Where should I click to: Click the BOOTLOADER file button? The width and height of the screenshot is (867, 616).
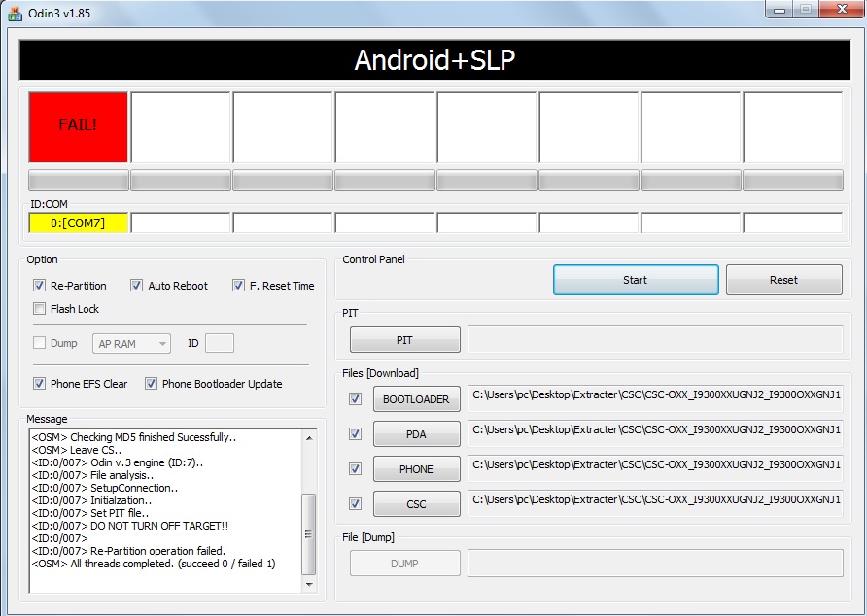coord(417,398)
